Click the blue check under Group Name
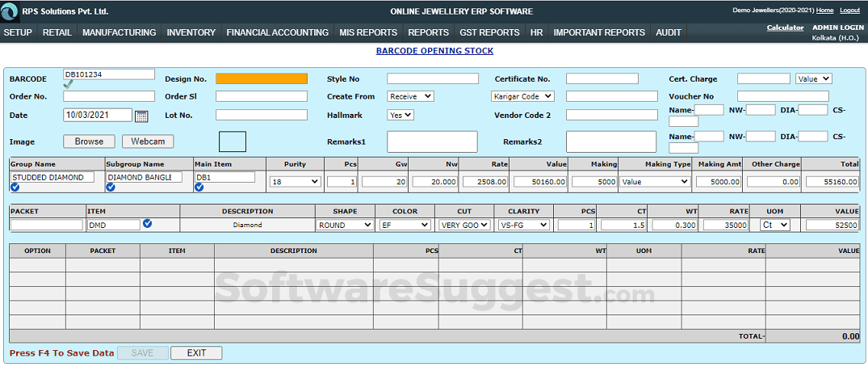The image size is (868, 367). 15,188
